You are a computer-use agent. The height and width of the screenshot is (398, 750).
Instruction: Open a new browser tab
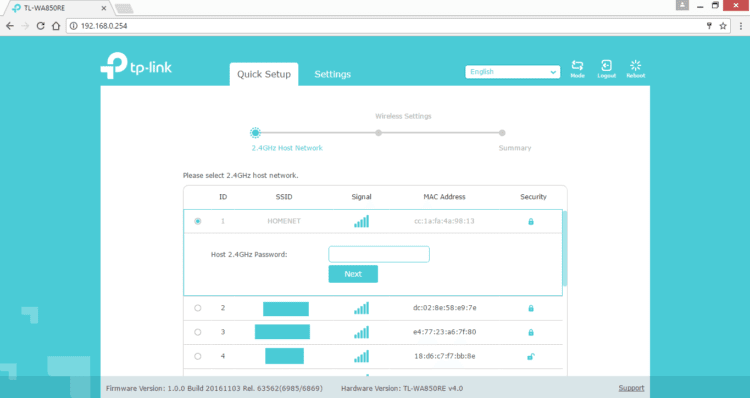tap(124, 9)
